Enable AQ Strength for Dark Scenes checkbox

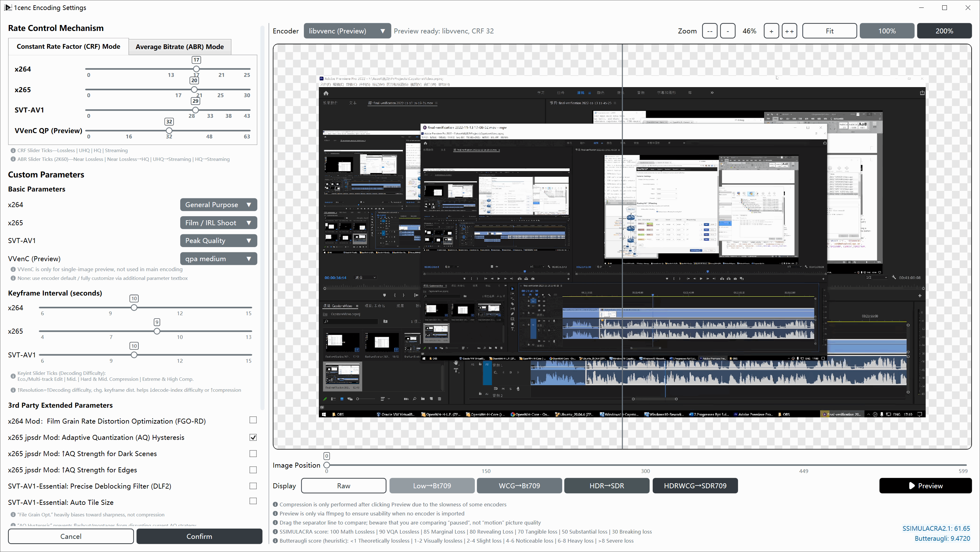253,454
